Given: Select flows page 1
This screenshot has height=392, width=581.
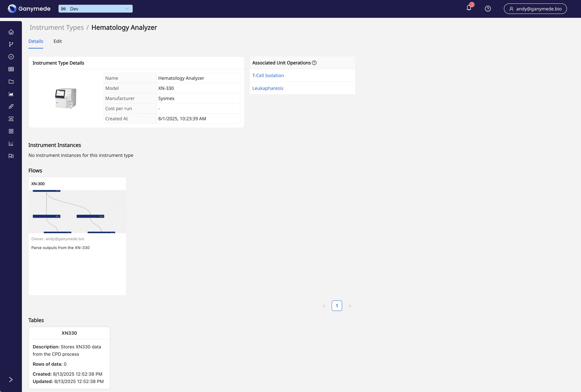Looking at the screenshot, I should pyautogui.click(x=337, y=306).
